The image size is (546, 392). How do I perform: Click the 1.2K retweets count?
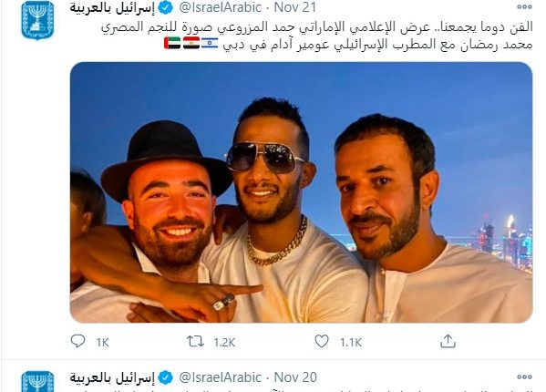[x=224, y=343]
